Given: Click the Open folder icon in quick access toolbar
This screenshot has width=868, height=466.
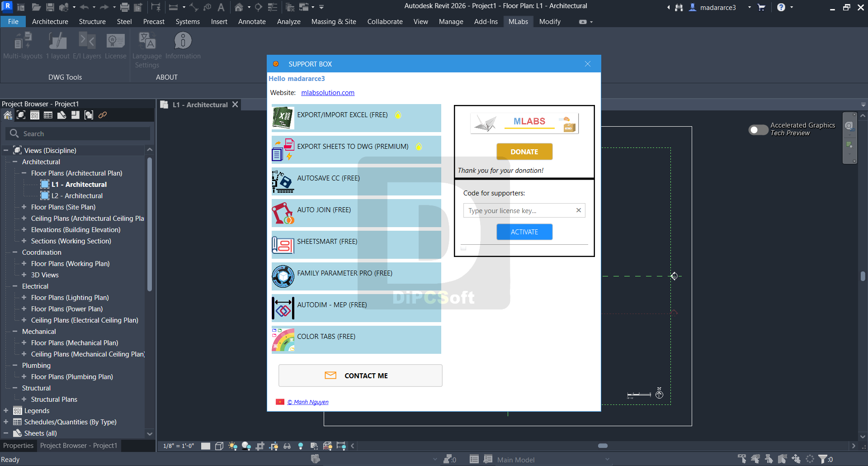Looking at the screenshot, I should pos(36,7).
